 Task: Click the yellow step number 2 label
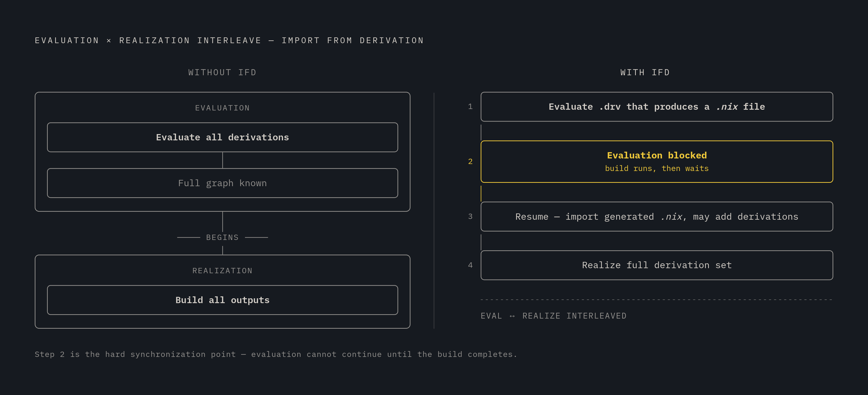coord(470,161)
